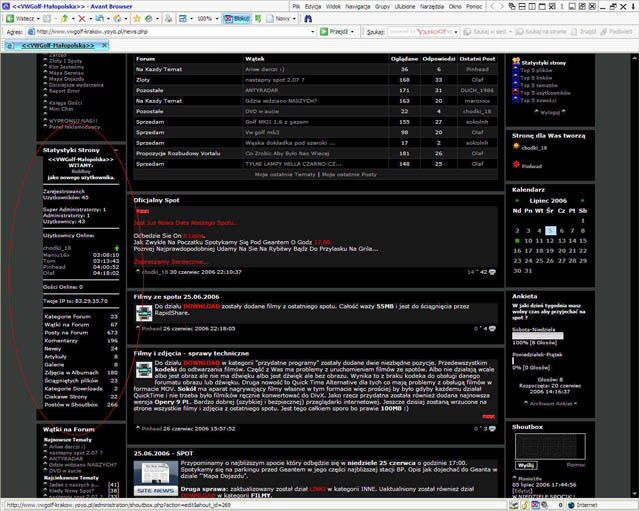Expand the address bar URL dropdown
The image size is (640, 511).
313,31
